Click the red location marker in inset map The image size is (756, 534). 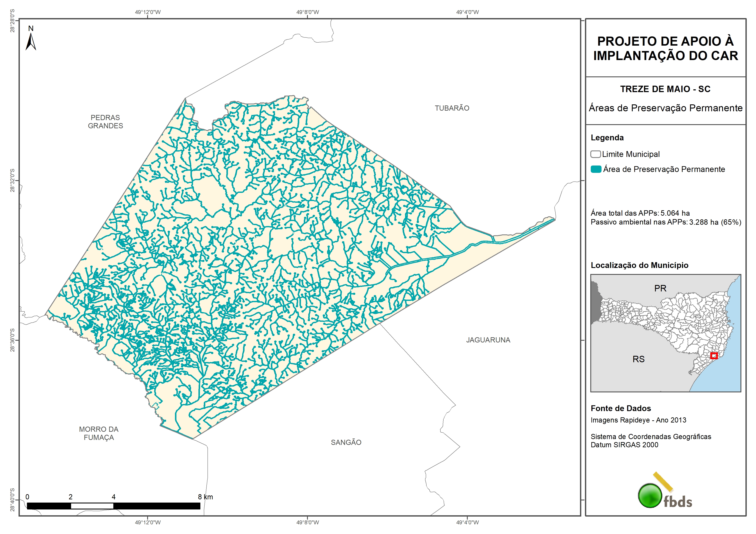pos(714,356)
